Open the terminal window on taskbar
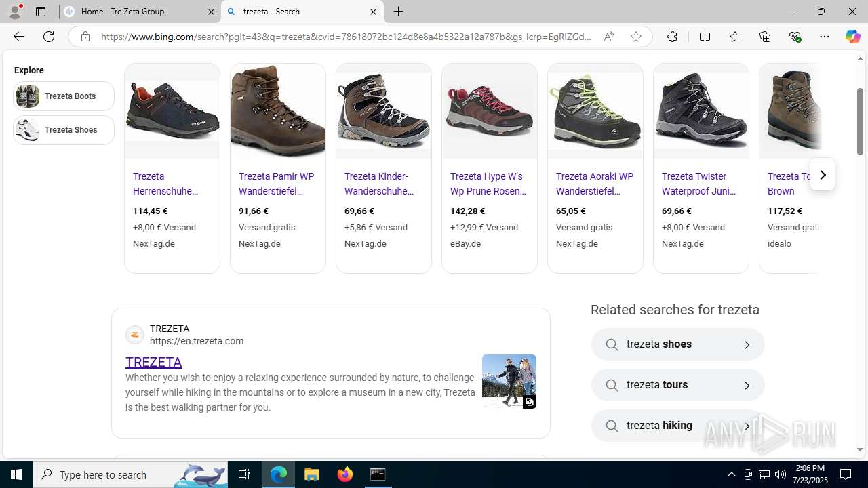The height and width of the screenshot is (488, 868). coord(378,474)
